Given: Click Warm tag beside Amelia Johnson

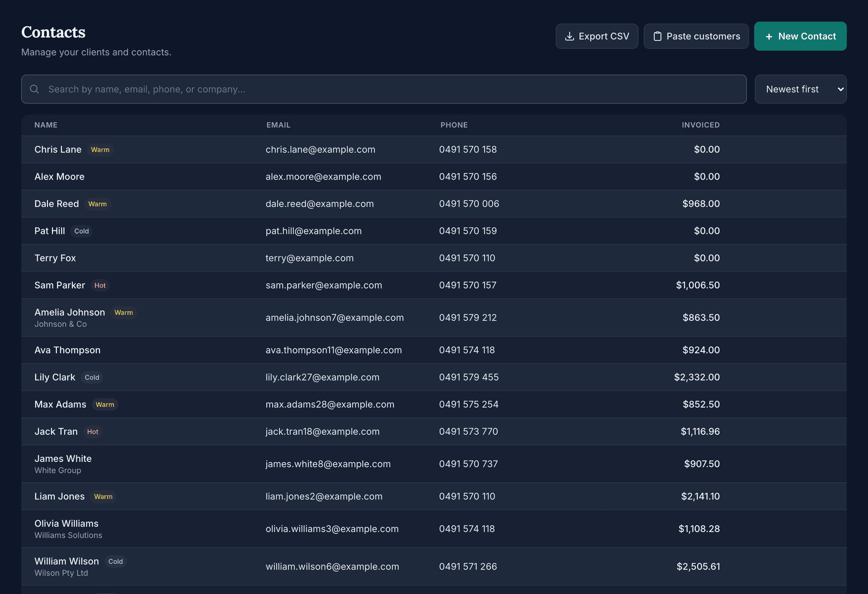Looking at the screenshot, I should 123,313.
